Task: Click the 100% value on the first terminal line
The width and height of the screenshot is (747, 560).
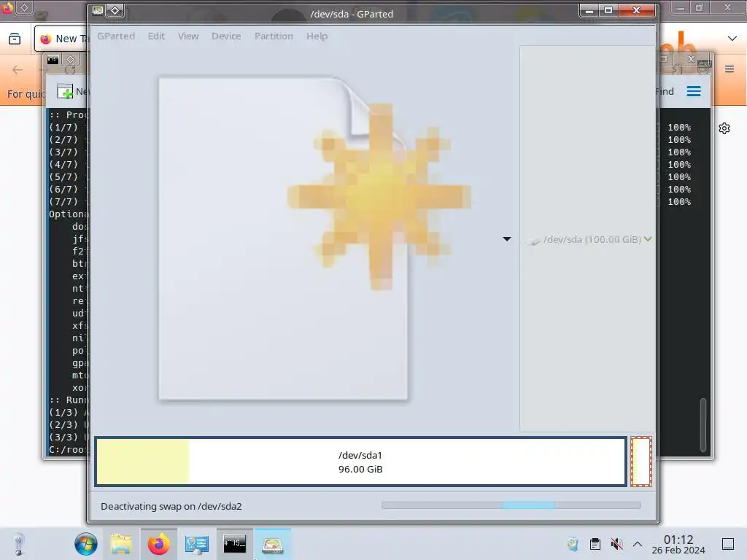Action: coord(679,128)
